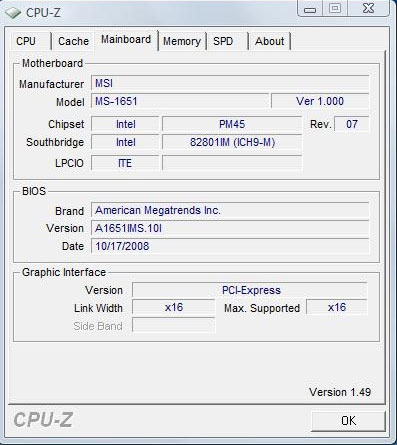Click the Max. Supported label

(x=262, y=308)
